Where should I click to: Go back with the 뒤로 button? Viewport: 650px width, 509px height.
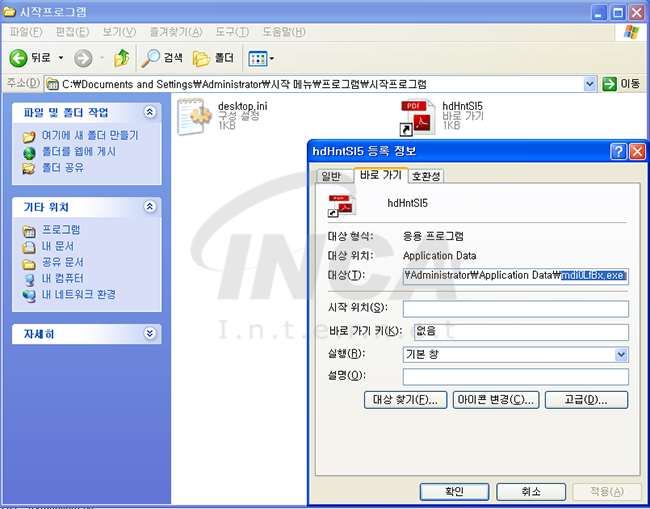pyautogui.click(x=30, y=58)
